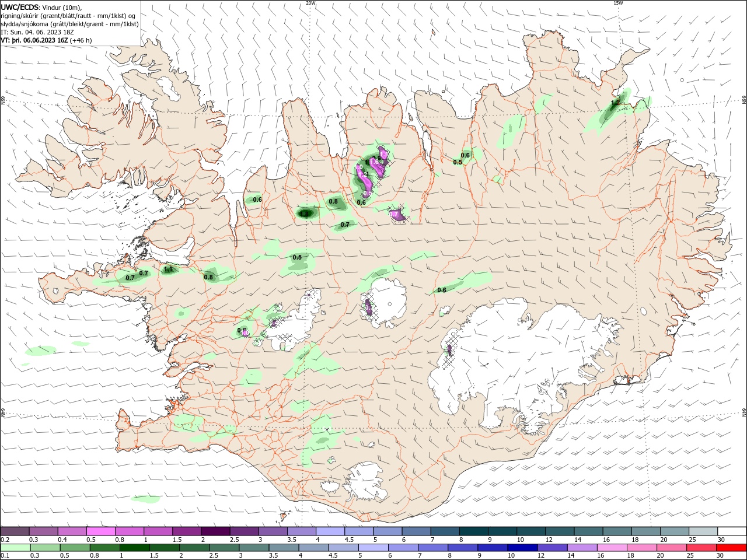This screenshot has height=560, width=747.
Task: Click the 0.1 label on rain legend
Action: 5,555
